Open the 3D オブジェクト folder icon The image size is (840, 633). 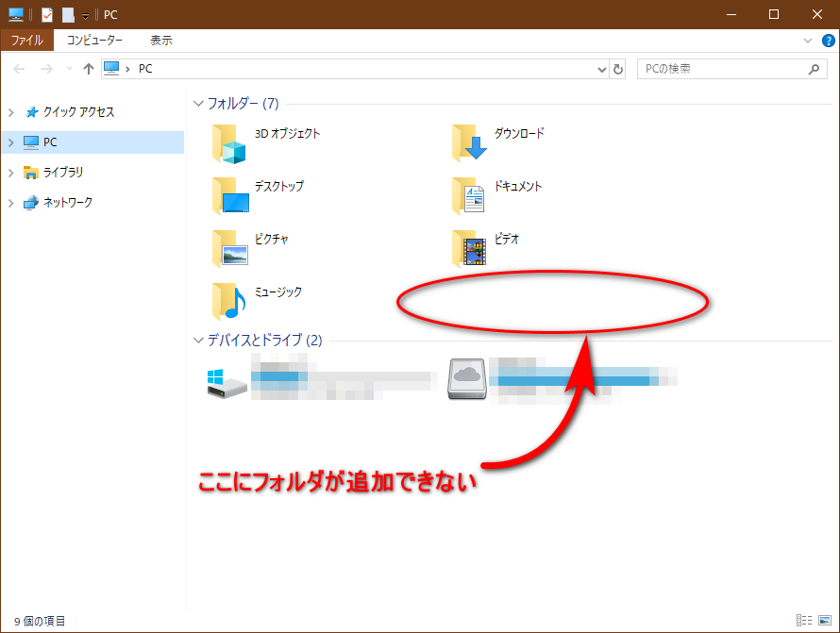point(229,143)
